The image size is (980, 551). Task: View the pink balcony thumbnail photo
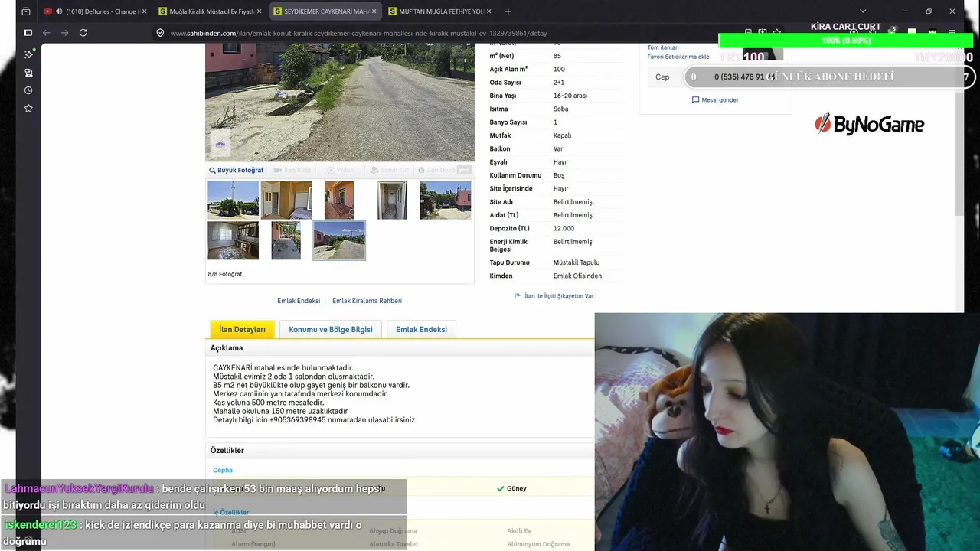pyautogui.click(x=339, y=200)
